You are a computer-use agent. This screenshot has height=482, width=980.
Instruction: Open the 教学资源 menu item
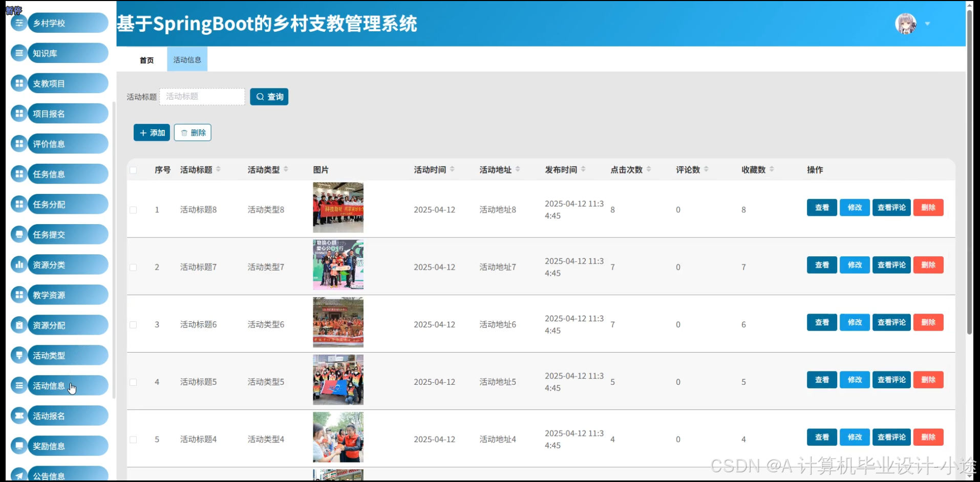point(68,295)
